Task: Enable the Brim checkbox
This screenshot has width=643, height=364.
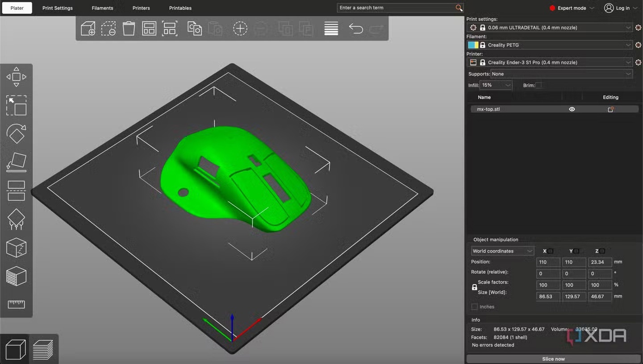Action: tap(539, 85)
